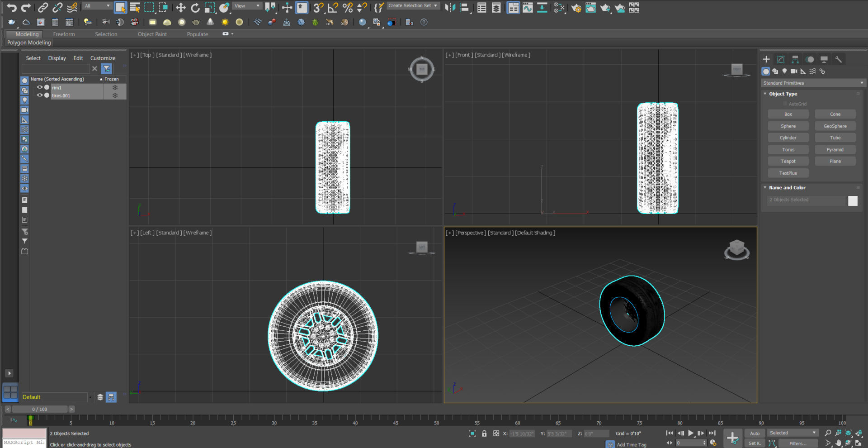Toggle Selection Lock padlock icon
This screenshot has width=868, height=448.
pos(484,433)
